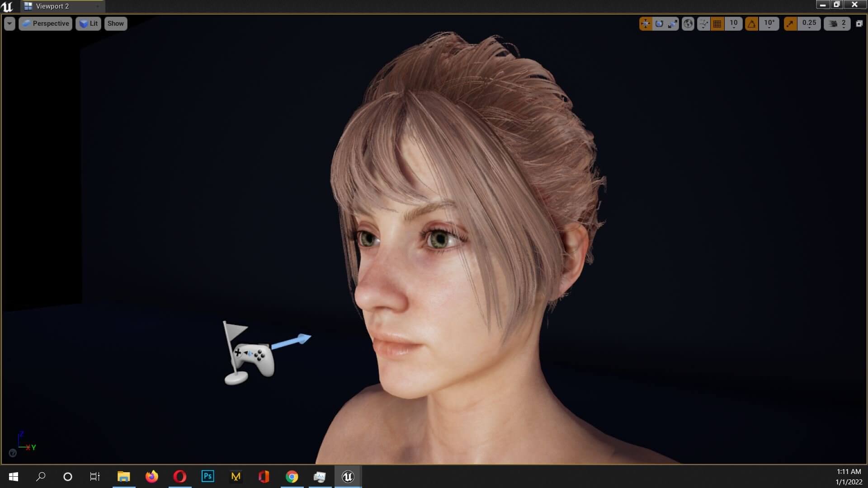Open the scale snap 0.25 dropdown
This screenshot has width=868, height=488.
[809, 23]
